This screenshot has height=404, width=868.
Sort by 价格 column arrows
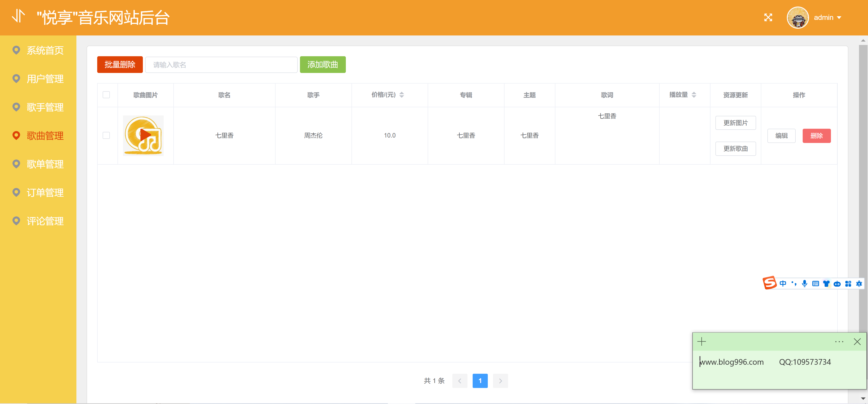coord(402,95)
